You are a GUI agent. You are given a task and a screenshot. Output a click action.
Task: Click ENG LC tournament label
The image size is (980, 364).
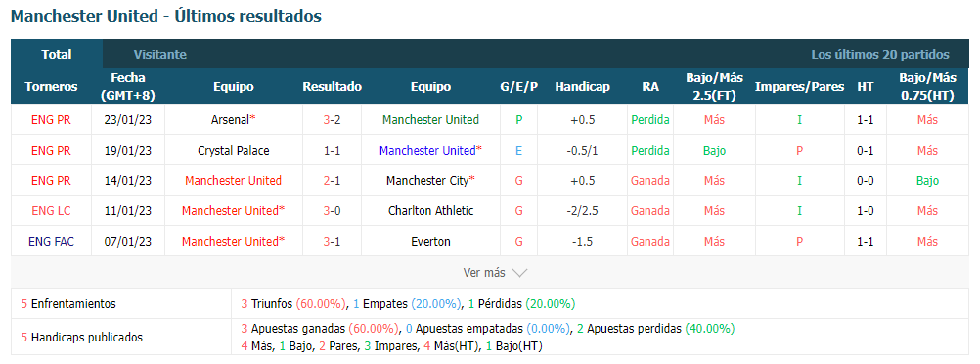click(51, 211)
